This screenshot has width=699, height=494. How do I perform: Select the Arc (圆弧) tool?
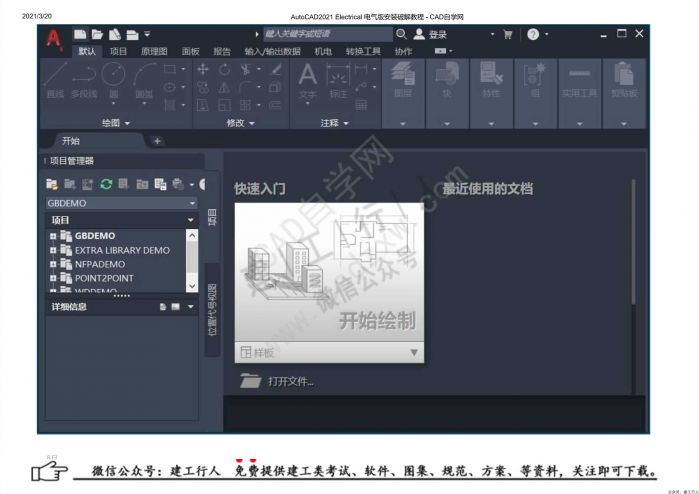click(x=144, y=80)
